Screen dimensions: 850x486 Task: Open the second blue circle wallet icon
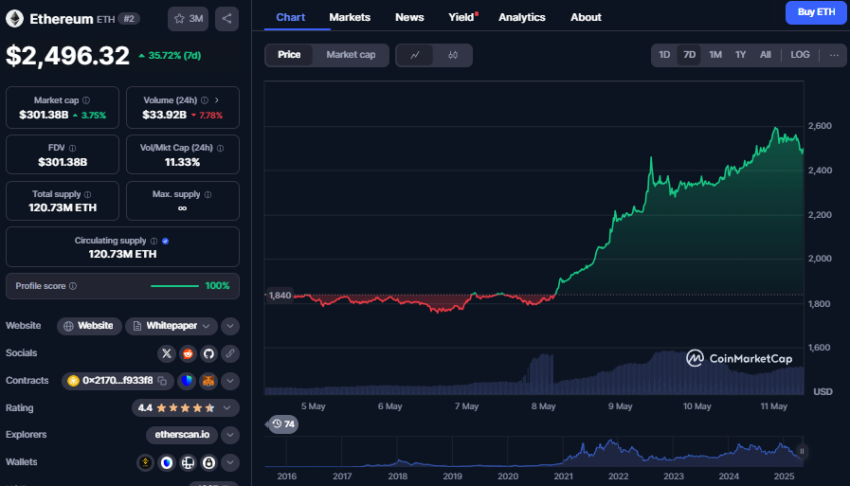click(x=166, y=463)
